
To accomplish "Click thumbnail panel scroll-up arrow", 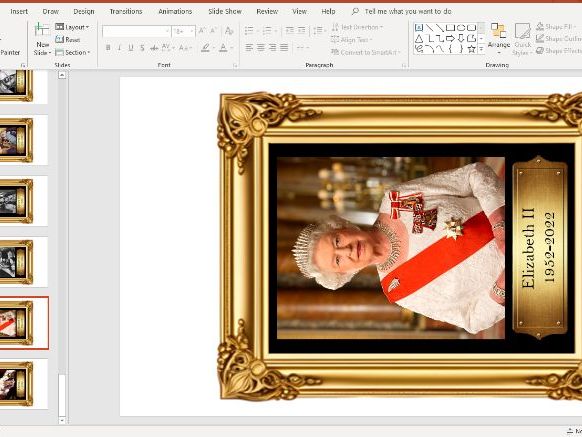I will coord(62,75).
